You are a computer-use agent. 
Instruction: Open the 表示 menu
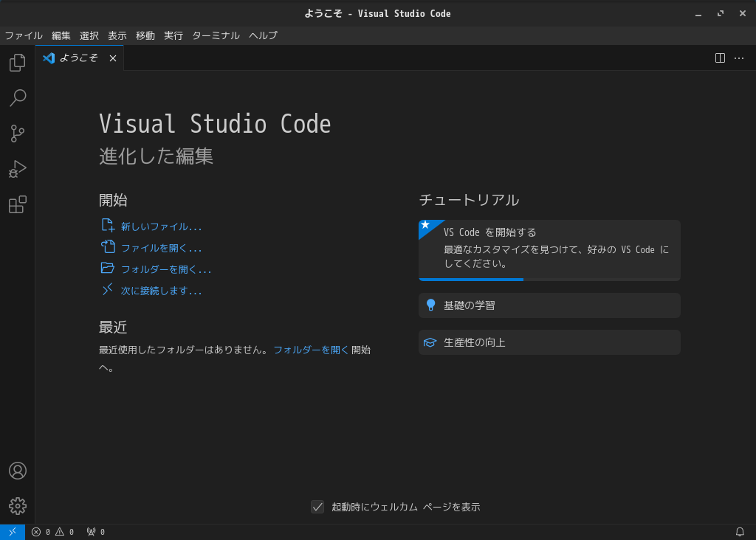pos(117,35)
